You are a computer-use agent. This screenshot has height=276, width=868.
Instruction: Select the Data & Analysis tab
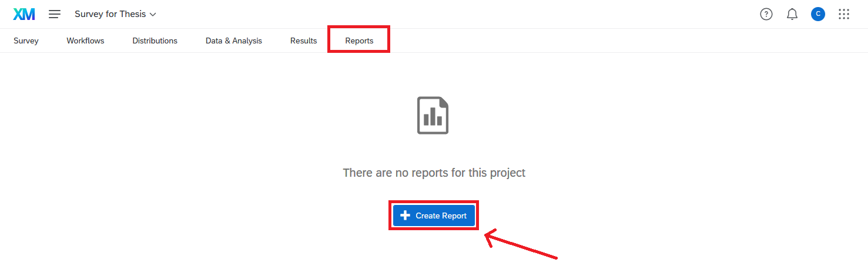[x=234, y=41]
